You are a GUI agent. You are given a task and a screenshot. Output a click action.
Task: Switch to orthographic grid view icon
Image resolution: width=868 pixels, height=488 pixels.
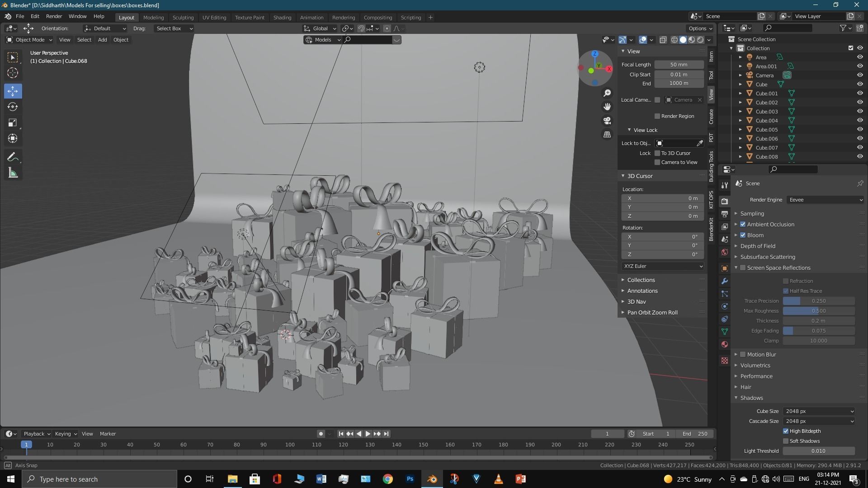(607, 135)
